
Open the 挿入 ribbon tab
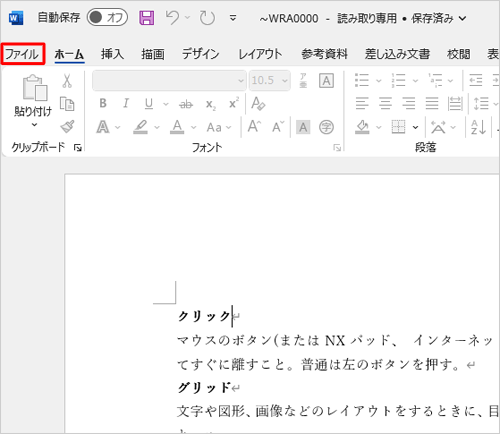coord(112,54)
